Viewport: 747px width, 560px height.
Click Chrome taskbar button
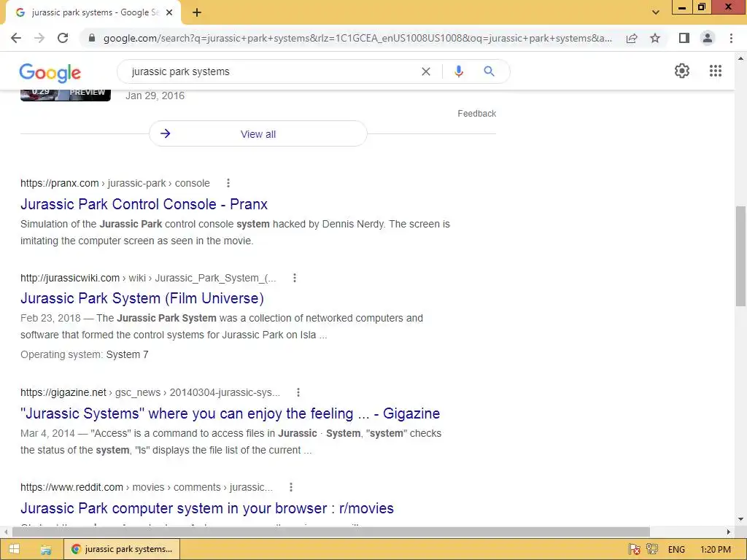pos(122,549)
